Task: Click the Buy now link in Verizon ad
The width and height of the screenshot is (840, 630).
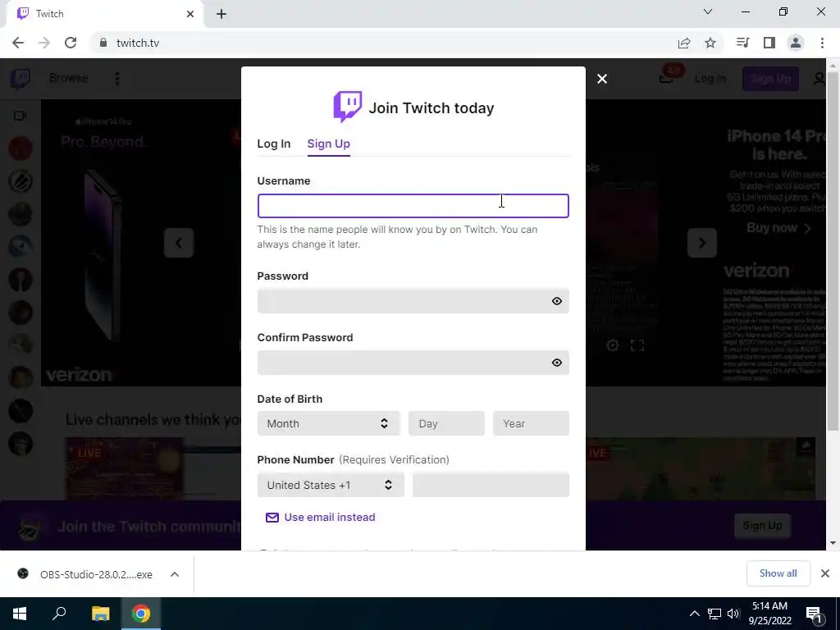Action: pyautogui.click(x=779, y=228)
